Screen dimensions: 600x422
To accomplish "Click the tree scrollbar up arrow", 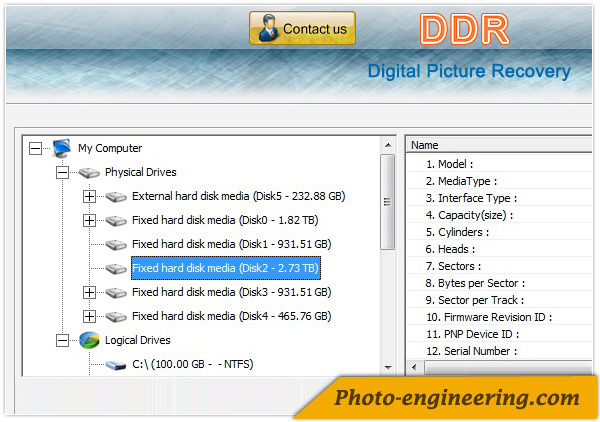I will pos(388,145).
